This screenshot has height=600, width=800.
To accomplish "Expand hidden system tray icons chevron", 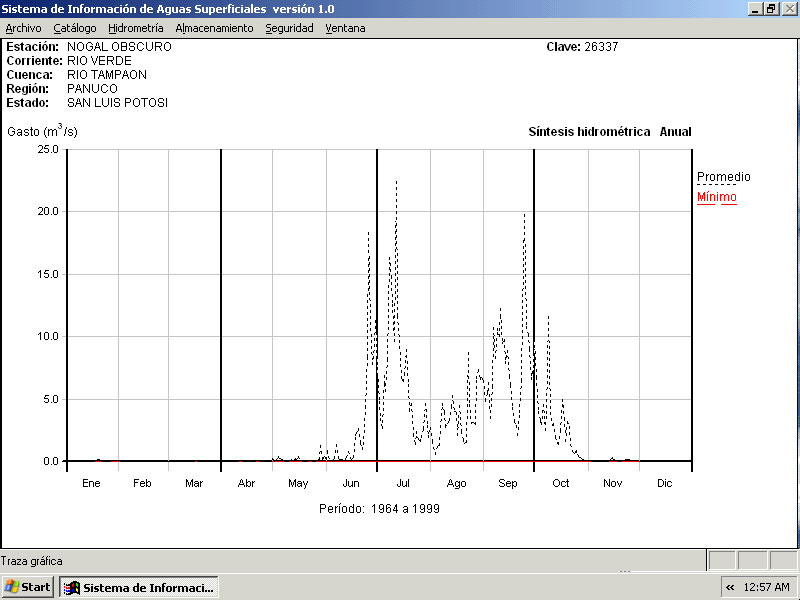I will [x=730, y=587].
